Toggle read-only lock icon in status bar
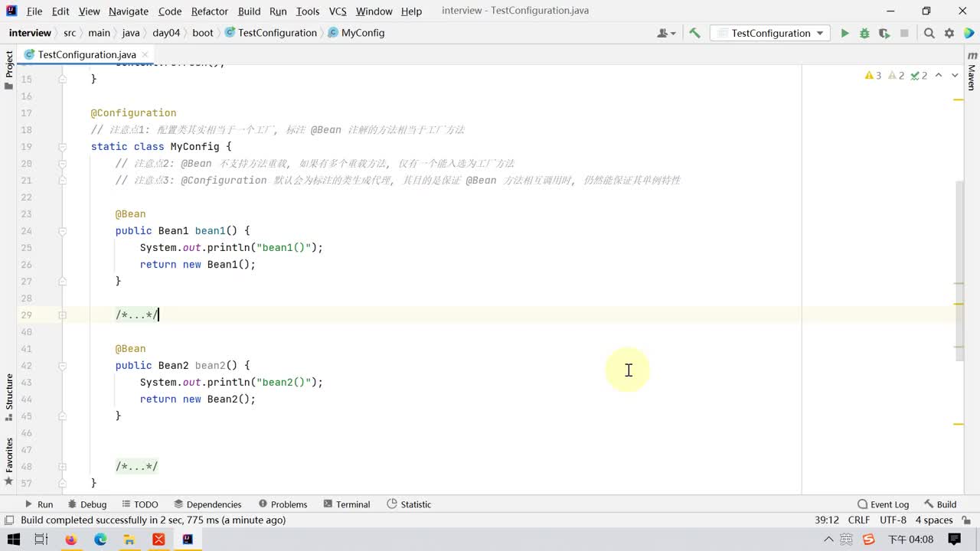Viewport: 980px width, 551px height. coord(967,520)
